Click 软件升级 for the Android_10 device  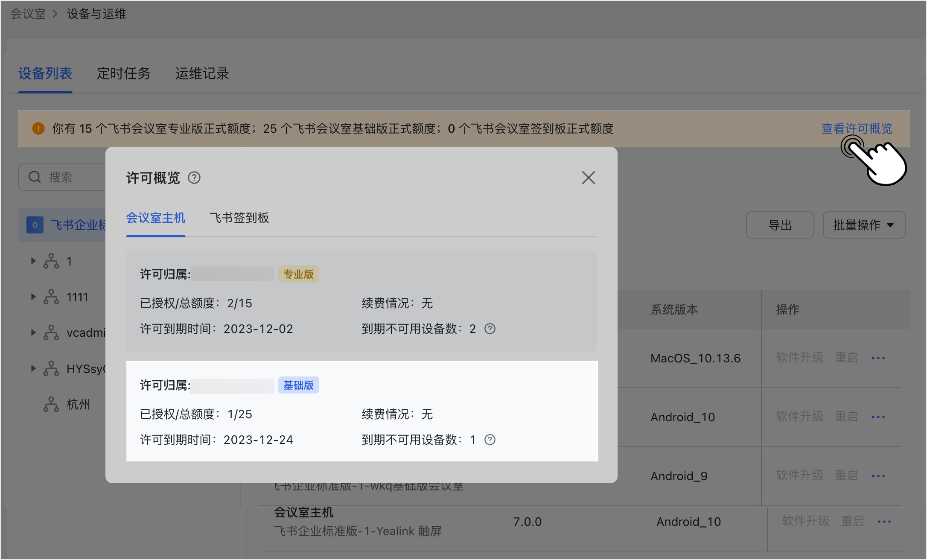coord(800,416)
